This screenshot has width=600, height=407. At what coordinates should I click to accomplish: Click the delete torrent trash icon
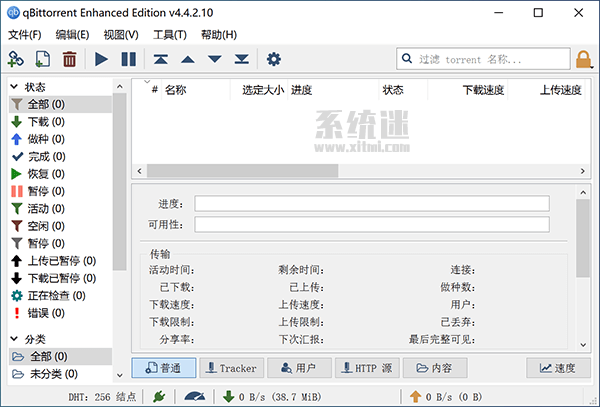point(69,59)
